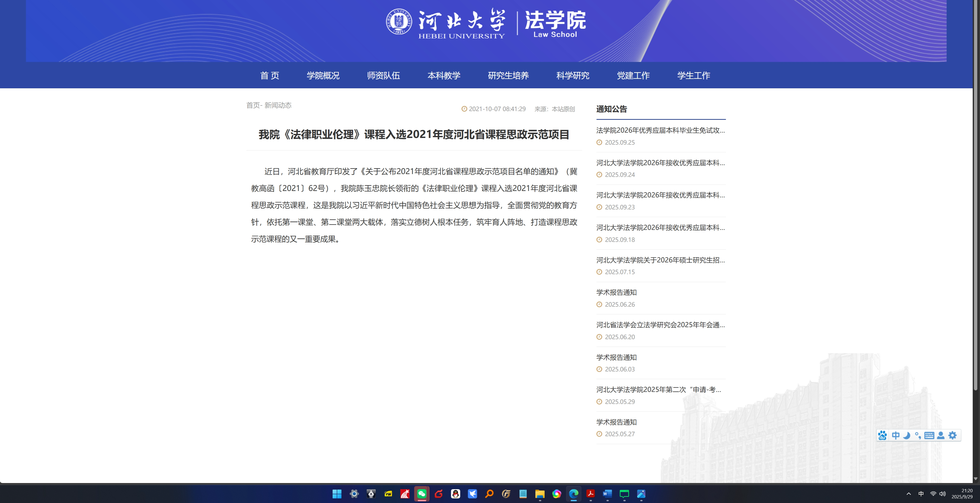Toggle Baidu IME moon night mode

coord(907,435)
